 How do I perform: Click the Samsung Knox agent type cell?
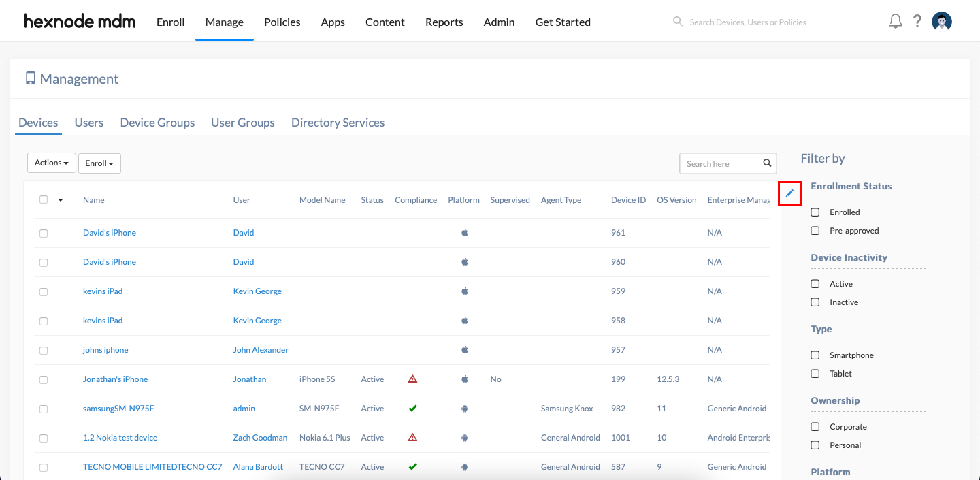(567, 409)
